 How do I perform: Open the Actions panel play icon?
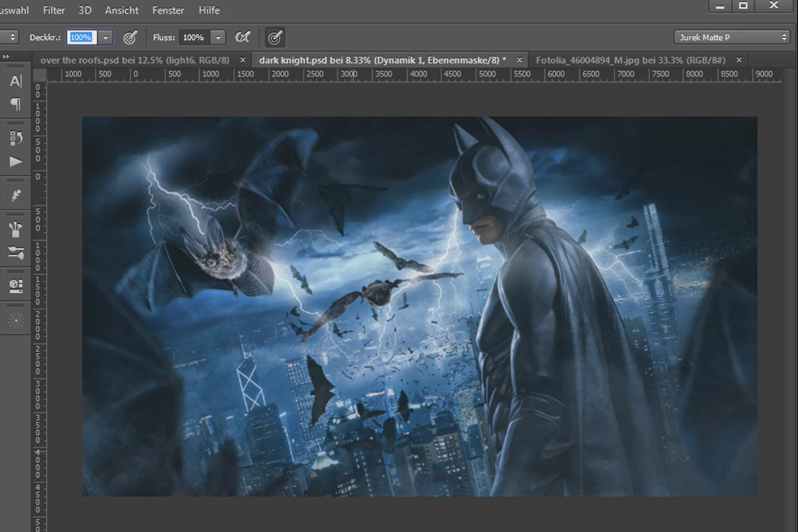coord(15,162)
